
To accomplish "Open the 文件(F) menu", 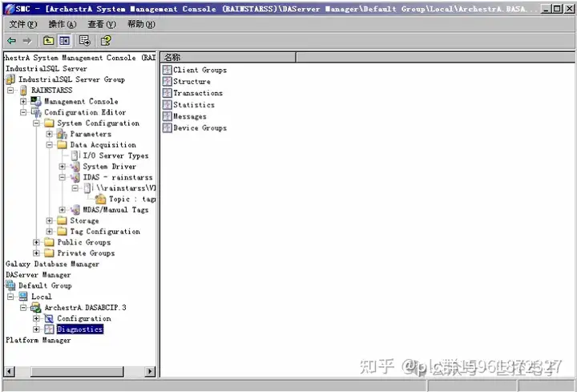I will pos(22,24).
